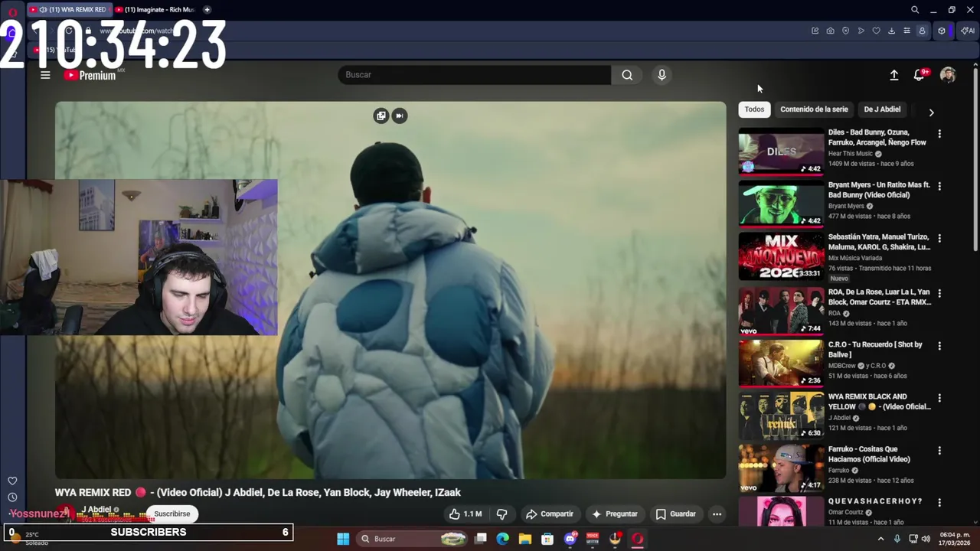Image resolution: width=980 pixels, height=551 pixels.
Task: Open Opera's tab search magnifier
Action: (x=915, y=10)
